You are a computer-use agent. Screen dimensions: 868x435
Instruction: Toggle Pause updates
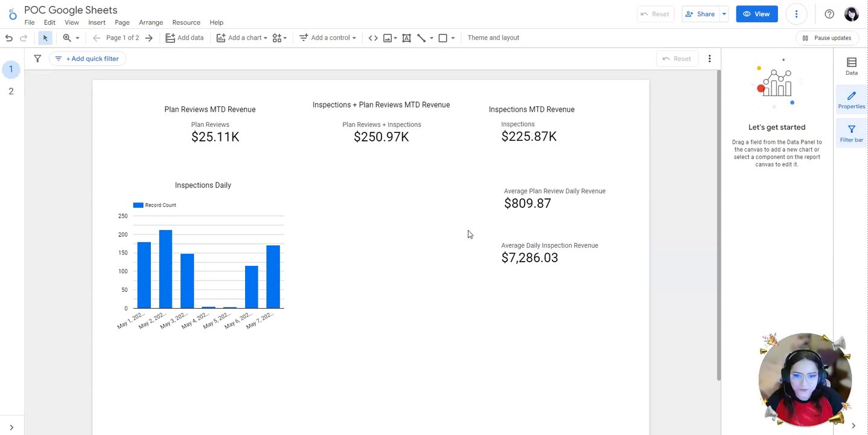click(826, 38)
